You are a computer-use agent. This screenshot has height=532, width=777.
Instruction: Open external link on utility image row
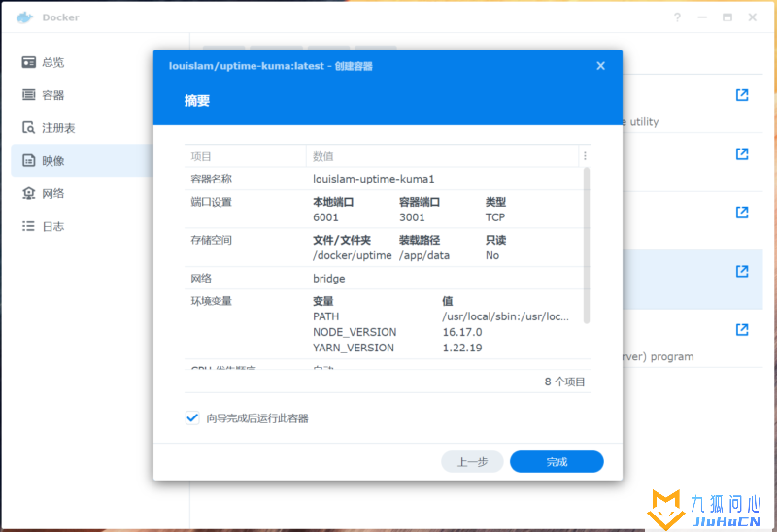742,94
